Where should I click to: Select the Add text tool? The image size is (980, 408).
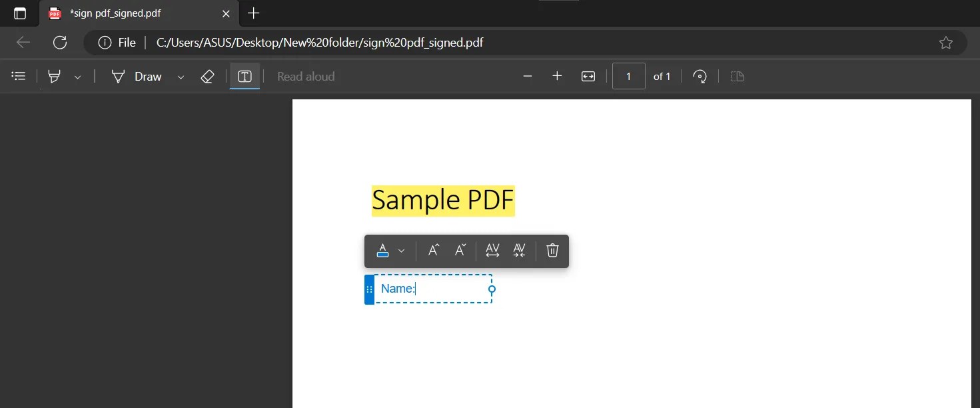pos(245,76)
